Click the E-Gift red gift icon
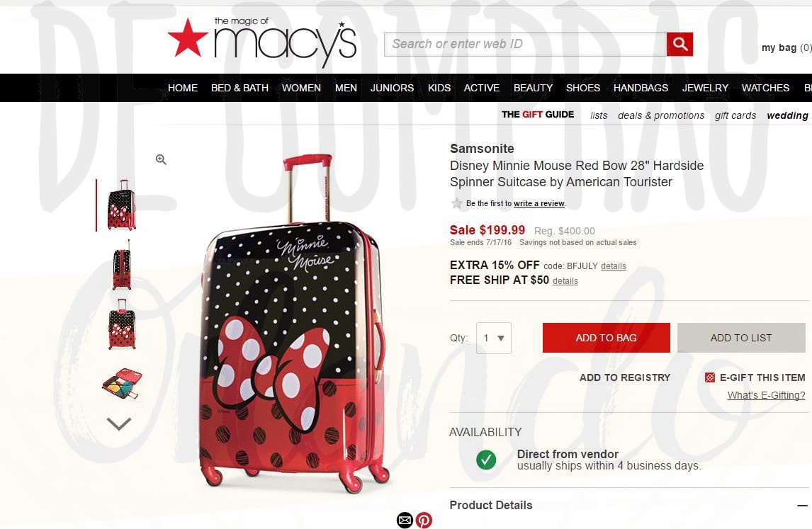The width and height of the screenshot is (812, 529). 709,377
